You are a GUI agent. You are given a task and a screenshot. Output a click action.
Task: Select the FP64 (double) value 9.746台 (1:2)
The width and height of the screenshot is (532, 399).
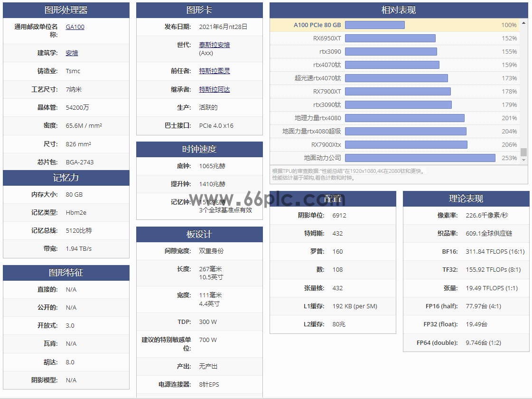(484, 343)
